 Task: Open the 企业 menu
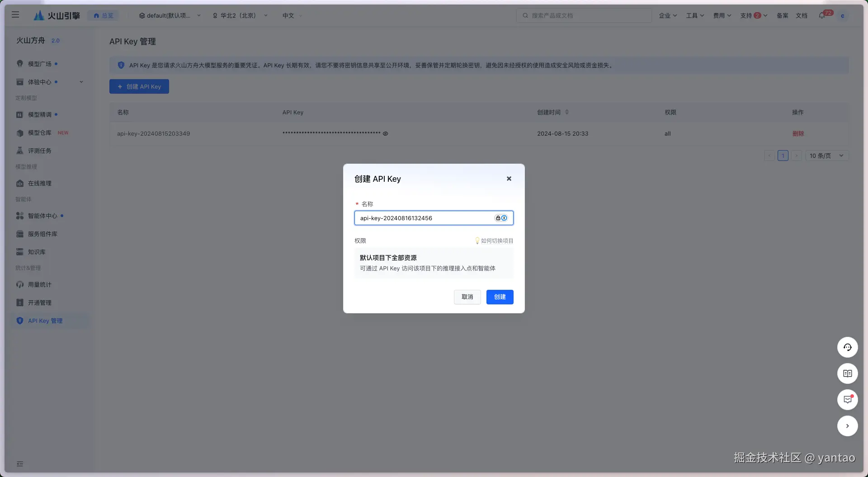668,16
